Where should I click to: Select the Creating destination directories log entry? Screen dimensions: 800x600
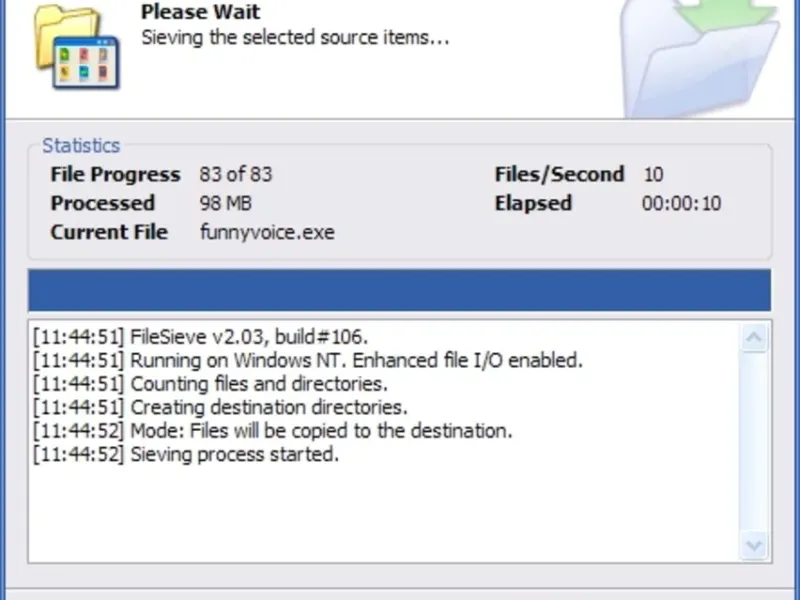[220, 408]
